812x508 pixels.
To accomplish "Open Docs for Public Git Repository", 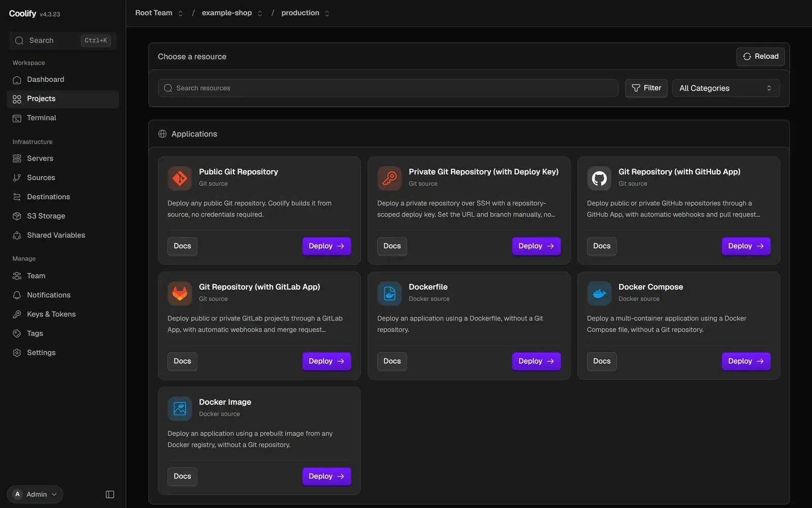I will coord(182,246).
